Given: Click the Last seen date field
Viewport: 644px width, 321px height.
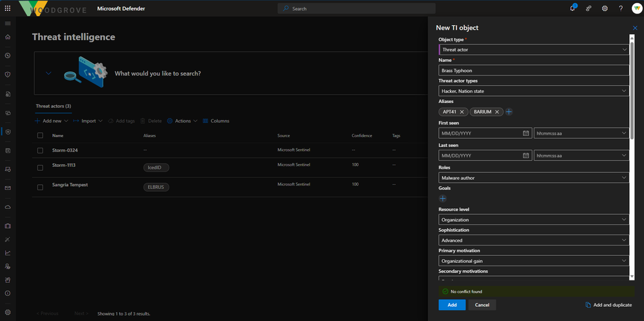Looking at the screenshot, I should point(485,155).
